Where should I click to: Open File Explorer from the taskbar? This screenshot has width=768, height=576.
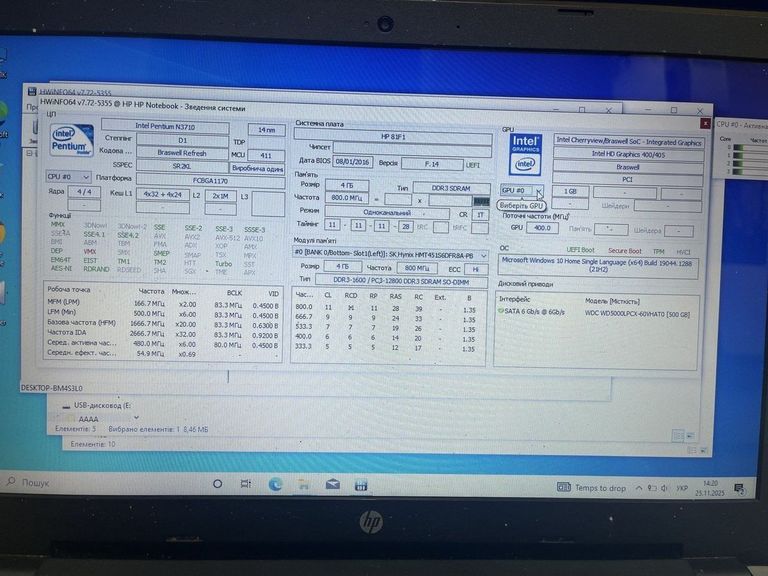click(x=304, y=485)
